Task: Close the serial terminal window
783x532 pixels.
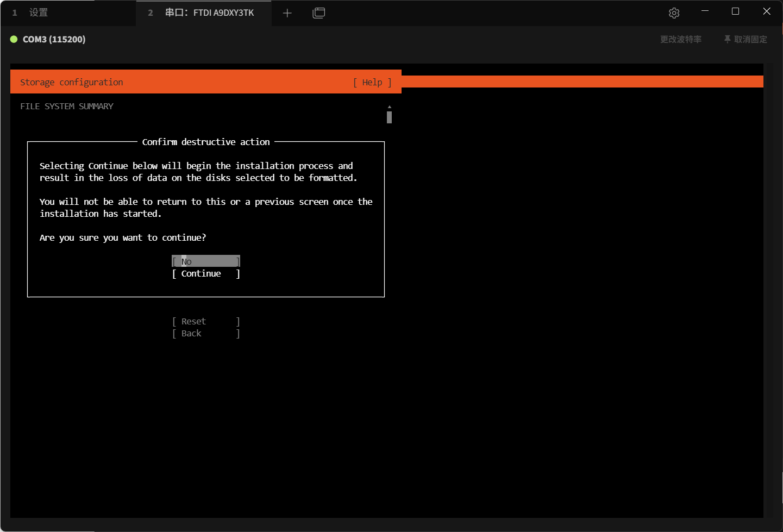Action: point(767,11)
